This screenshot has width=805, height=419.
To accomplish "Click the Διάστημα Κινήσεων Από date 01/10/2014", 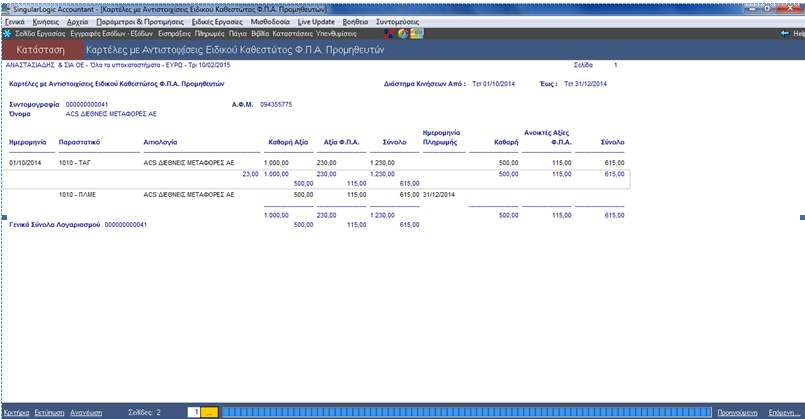I will coord(493,84).
